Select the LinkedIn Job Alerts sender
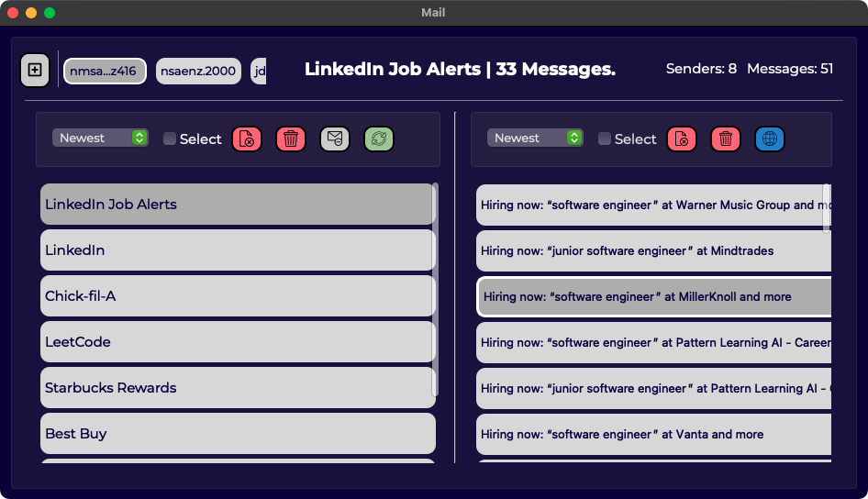Screen dimensions: 868x499 tap(238, 205)
